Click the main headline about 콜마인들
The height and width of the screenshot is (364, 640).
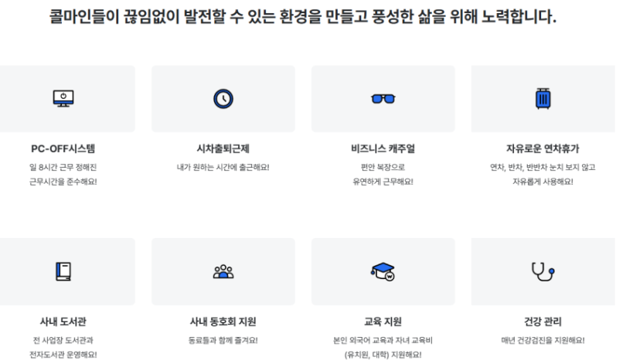[303, 17]
